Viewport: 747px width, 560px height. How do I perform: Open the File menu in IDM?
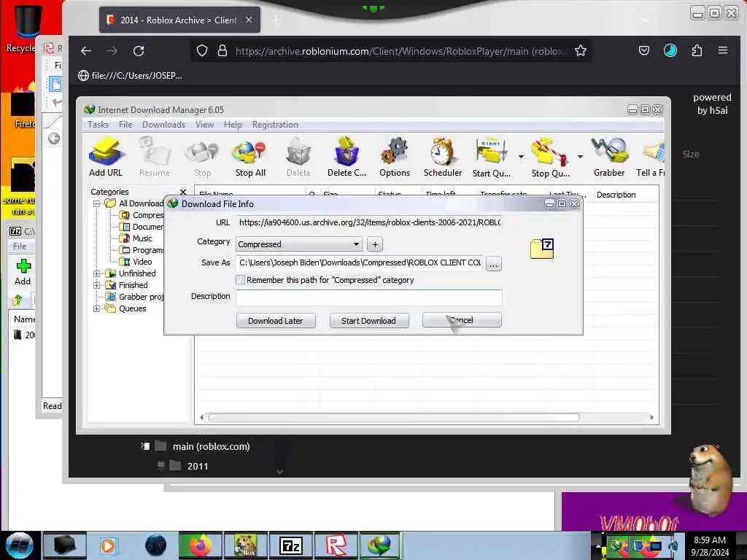click(125, 124)
